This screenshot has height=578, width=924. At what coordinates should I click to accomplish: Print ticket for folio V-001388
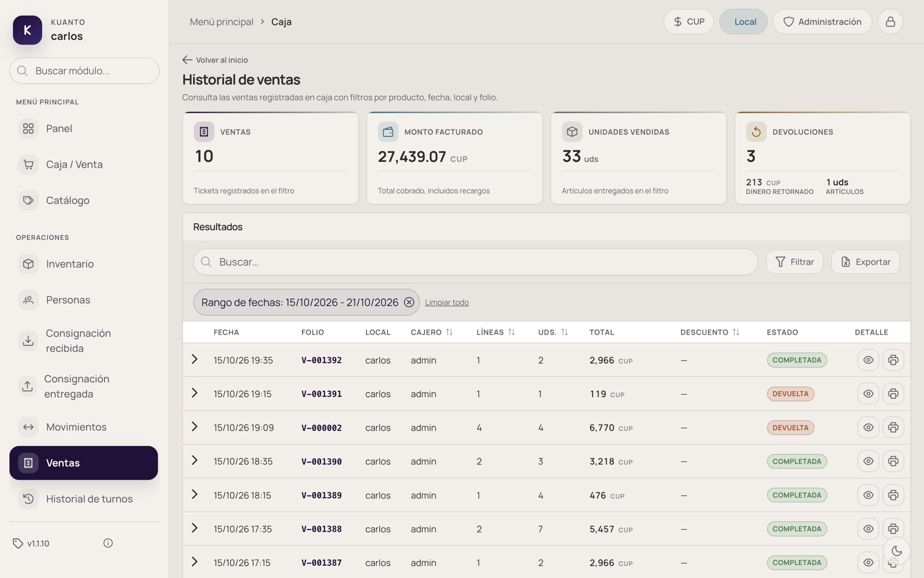(893, 529)
